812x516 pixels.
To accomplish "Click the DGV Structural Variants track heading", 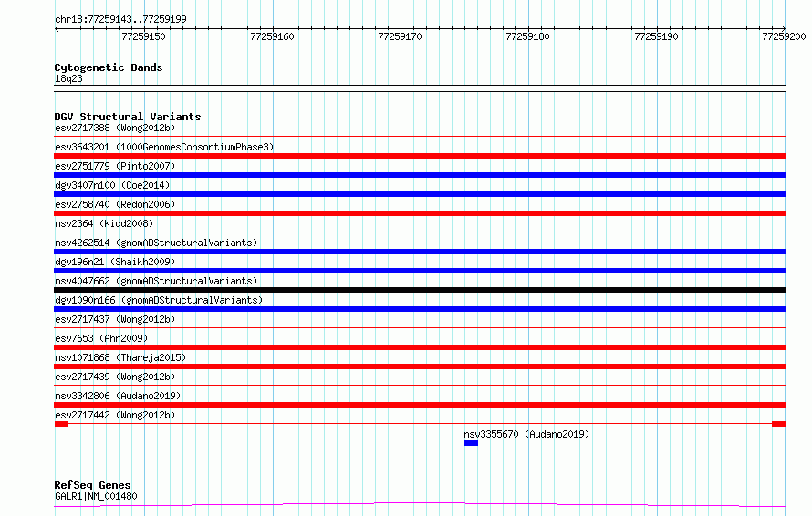I will point(128,117).
